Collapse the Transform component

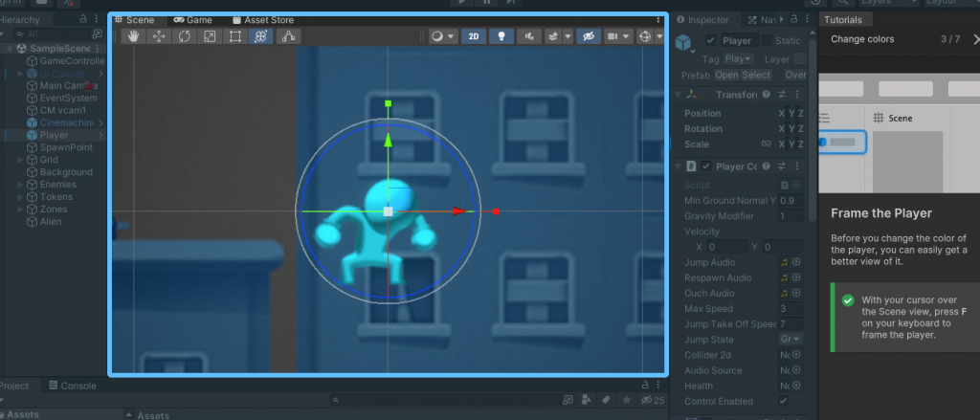tap(677, 95)
